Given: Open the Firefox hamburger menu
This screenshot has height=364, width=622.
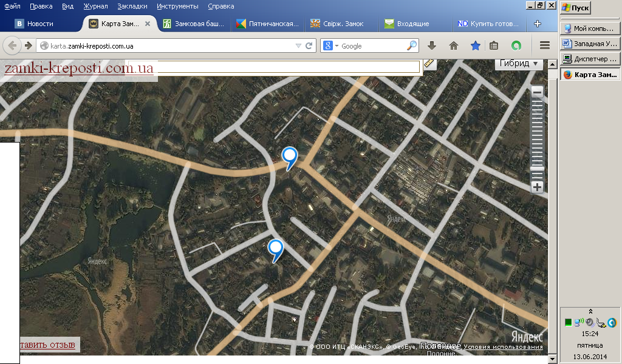Looking at the screenshot, I should pyautogui.click(x=545, y=45).
